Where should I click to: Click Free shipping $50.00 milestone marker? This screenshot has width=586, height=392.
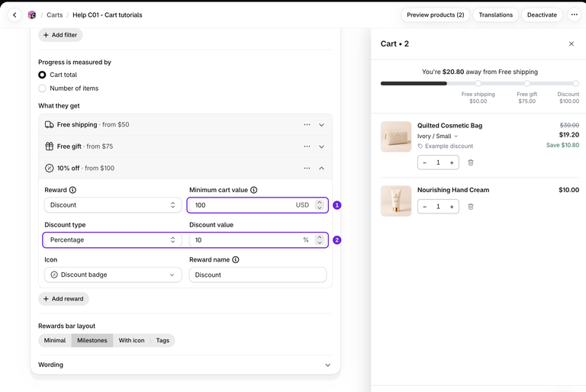478,83
